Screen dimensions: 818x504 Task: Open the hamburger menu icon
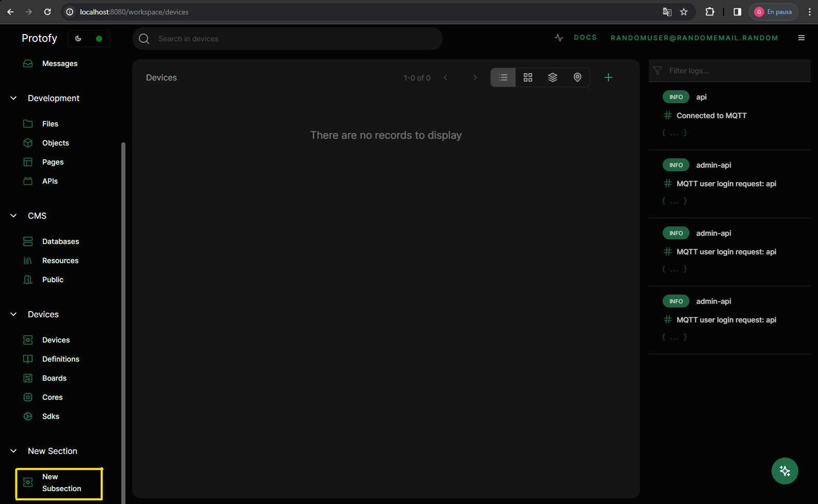tap(801, 38)
